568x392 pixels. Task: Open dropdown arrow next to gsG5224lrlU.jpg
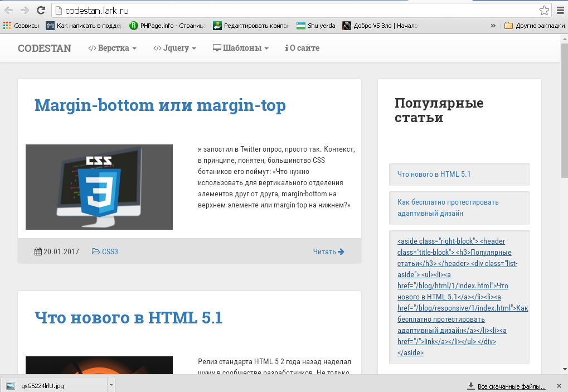111,385
